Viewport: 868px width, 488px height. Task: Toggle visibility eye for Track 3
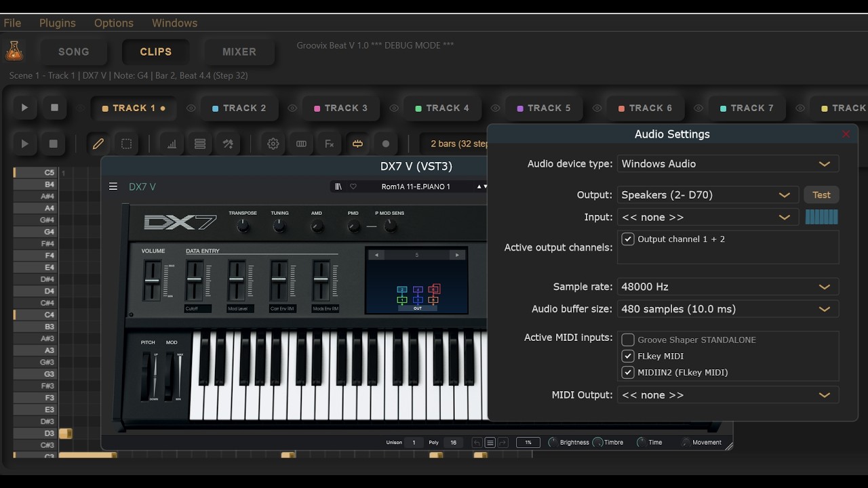[x=292, y=108]
